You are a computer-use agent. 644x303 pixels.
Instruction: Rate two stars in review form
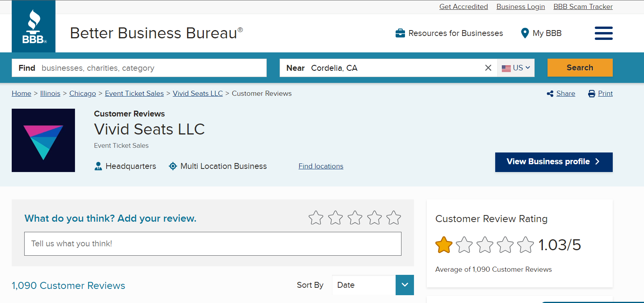tap(335, 218)
